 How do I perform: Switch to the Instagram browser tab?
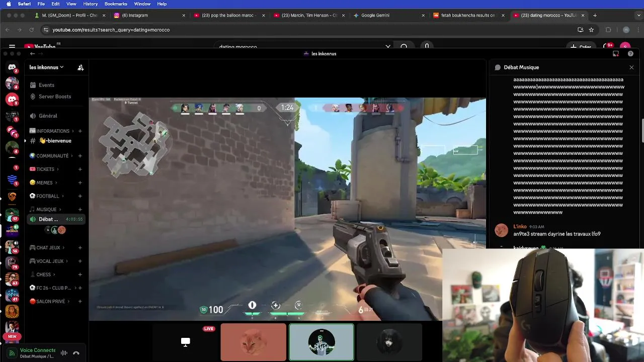149,16
